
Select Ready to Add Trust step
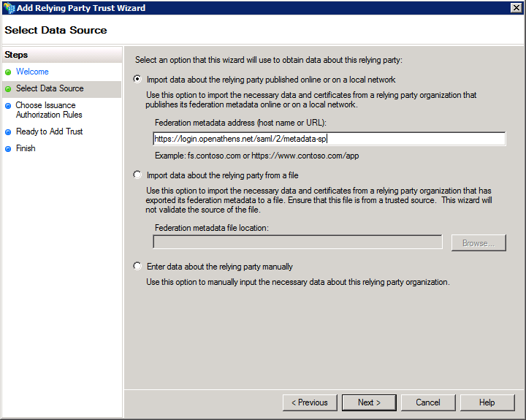49,131
